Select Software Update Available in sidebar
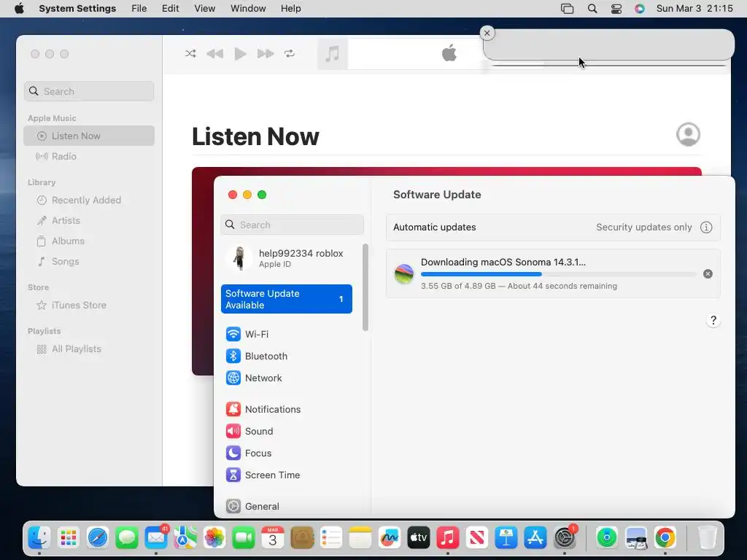747x560 pixels. 286,299
